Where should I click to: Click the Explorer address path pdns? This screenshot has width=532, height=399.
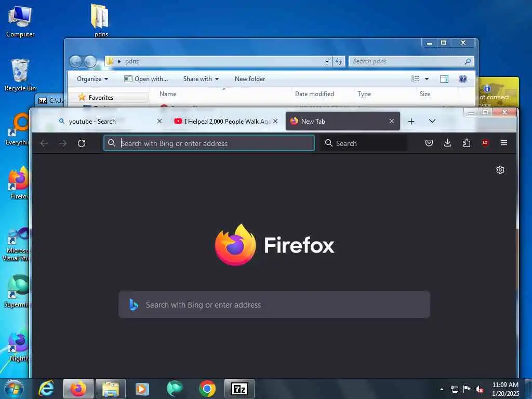132,61
